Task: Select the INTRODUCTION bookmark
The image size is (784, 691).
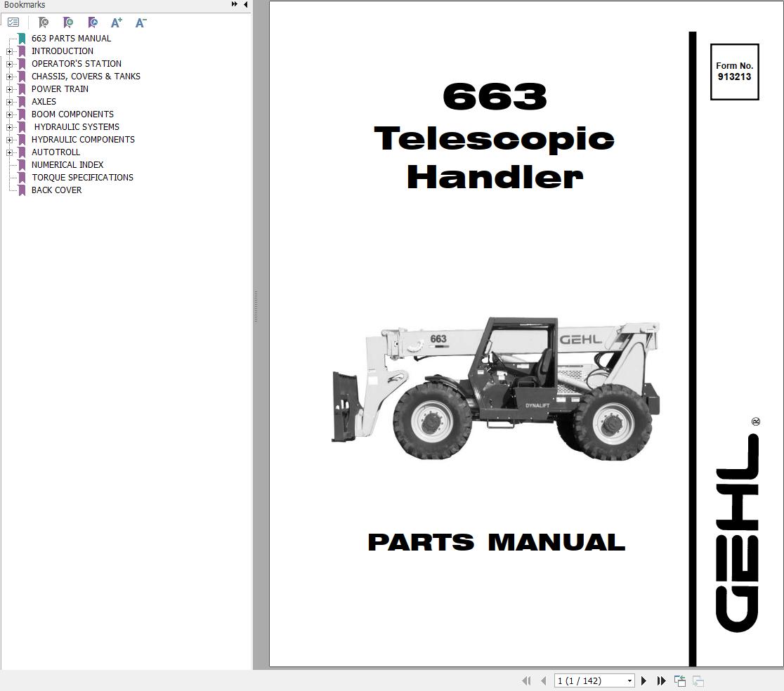Action: coord(62,51)
